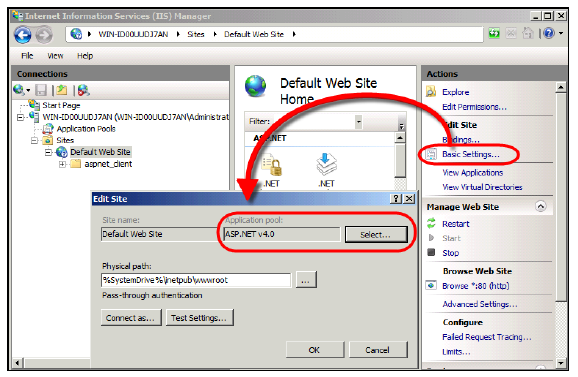Open the .NET Authorization Rules padlock icon
Viewport: 578px width, 377px height.
272,166
